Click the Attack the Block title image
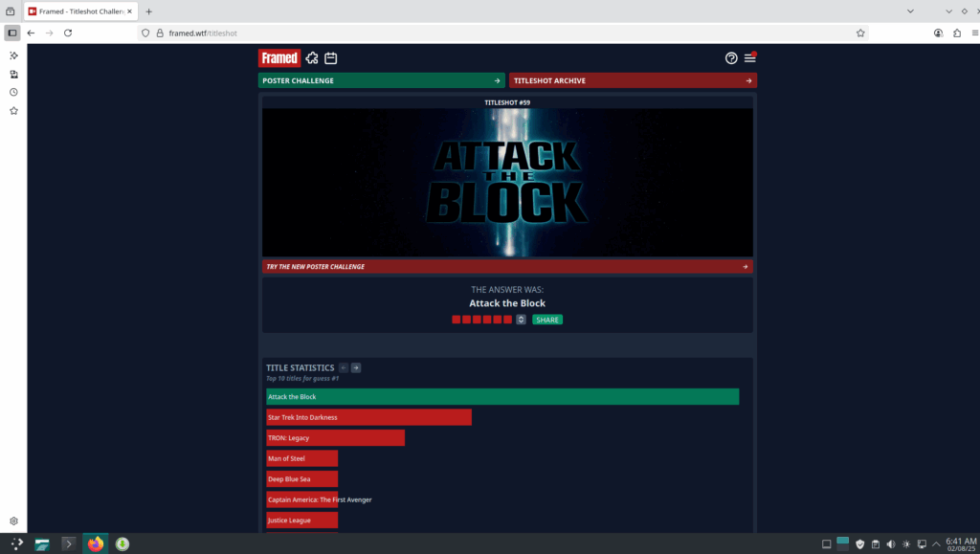 pyautogui.click(x=507, y=182)
